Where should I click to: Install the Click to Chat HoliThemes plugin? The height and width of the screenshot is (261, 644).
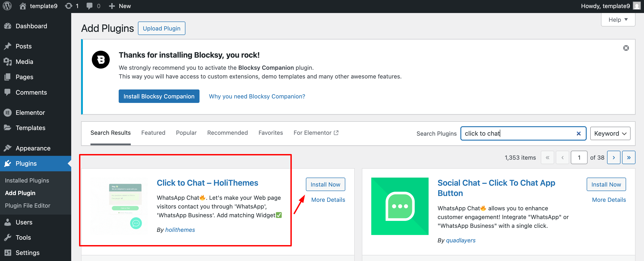[325, 185]
